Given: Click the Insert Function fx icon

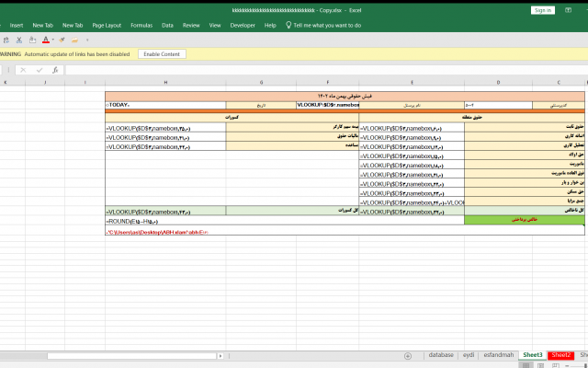Looking at the screenshot, I should click(x=55, y=70).
